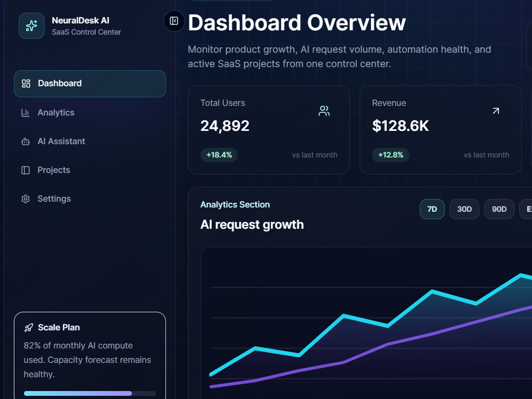This screenshot has width=532, height=399.
Task: Click the +12.8% revenue badge
Action: 391,155
